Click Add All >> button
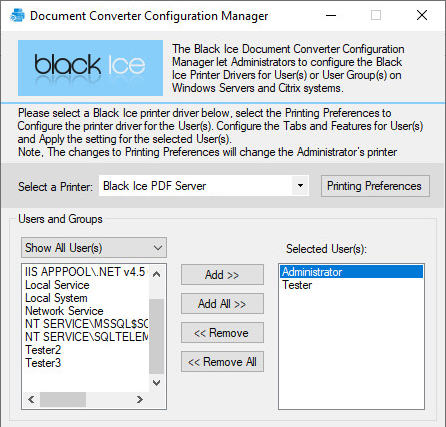Viewport: 446px width, 427px height. coord(222,304)
